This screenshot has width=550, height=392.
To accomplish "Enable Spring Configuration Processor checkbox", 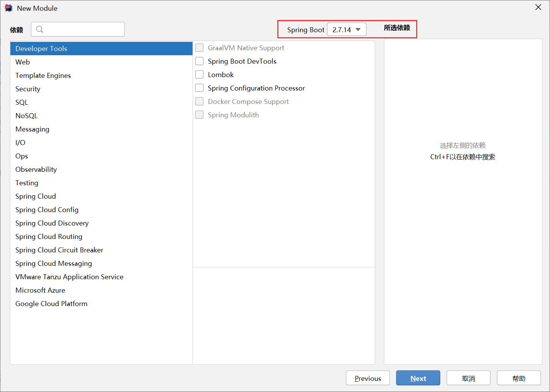I will [x=199, y=88].
